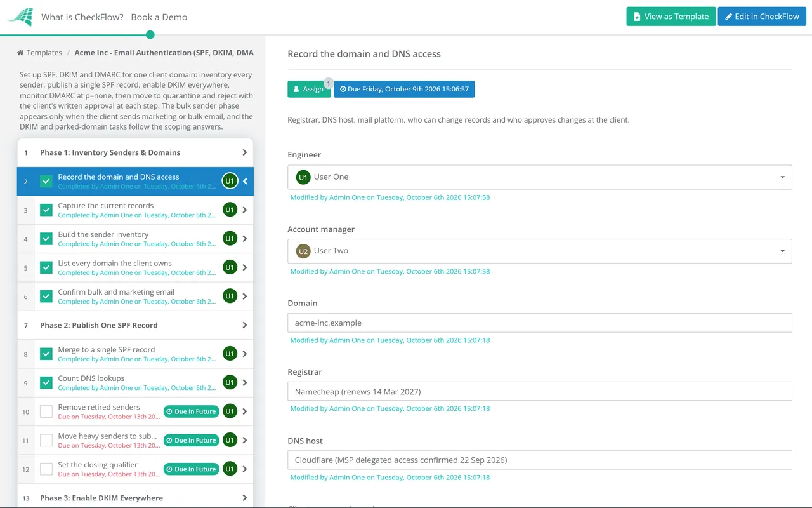This screenshot has height=508, width=812.
Task: Click the assignee count badge on Assign
Action: point(328,83)
